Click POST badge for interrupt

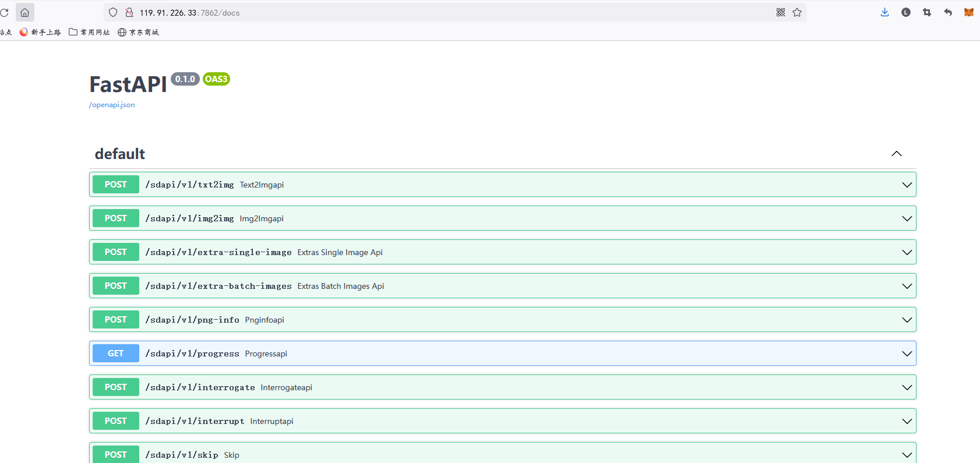tap(116, 421)
